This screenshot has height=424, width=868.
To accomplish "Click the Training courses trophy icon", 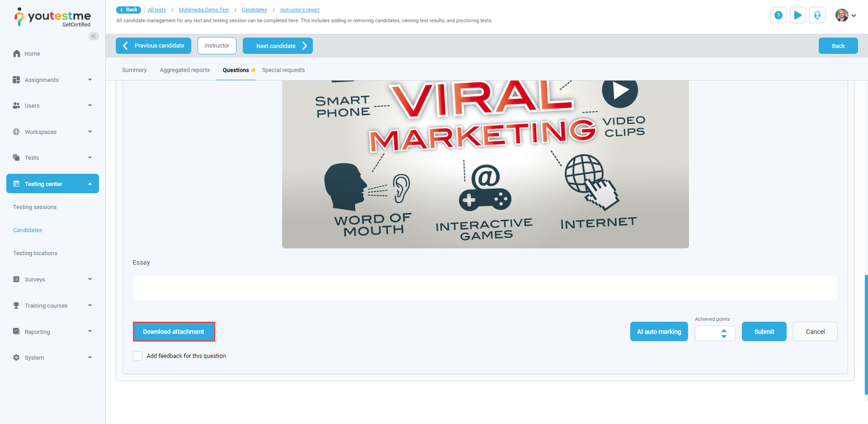I will tap(16, 306).
